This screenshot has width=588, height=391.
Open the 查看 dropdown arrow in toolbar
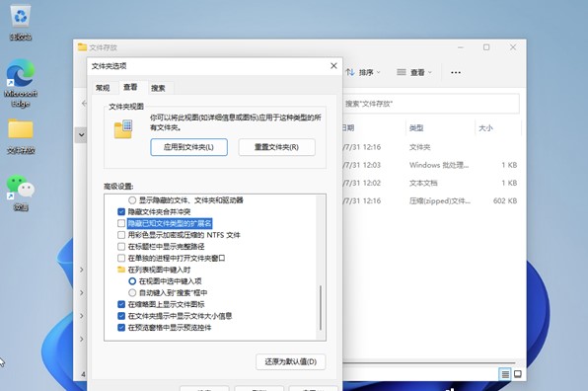point(430,72)
